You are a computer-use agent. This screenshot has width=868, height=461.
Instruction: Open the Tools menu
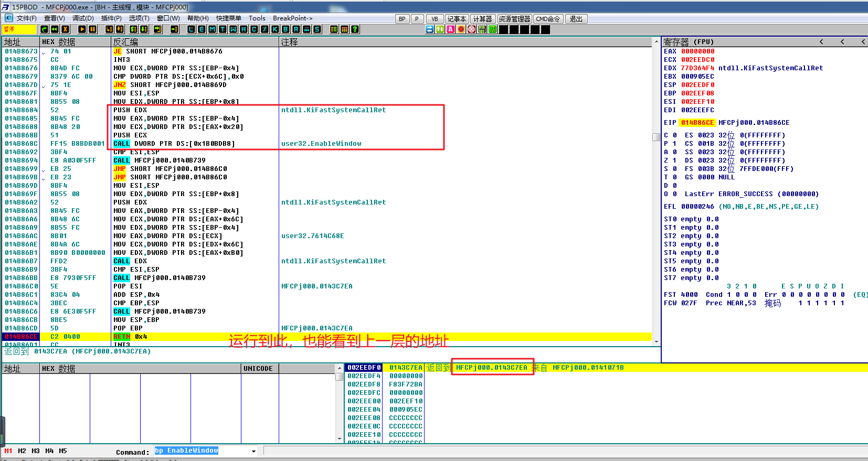pyautogui.click(x=257, y=18)
